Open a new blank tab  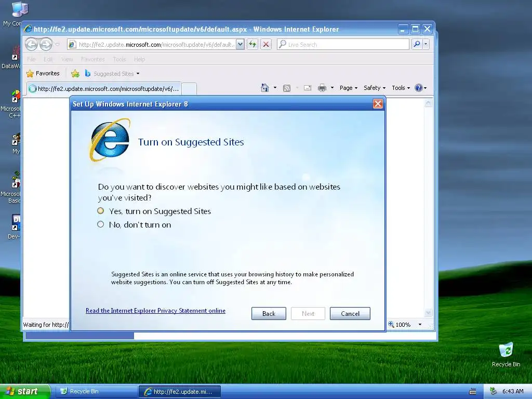point(189,89)
